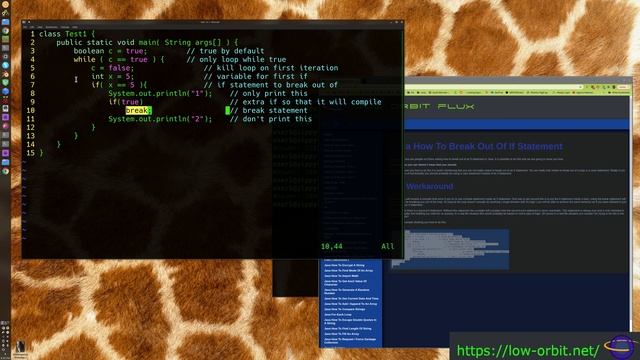Click the green shield icon in the dock

[x=5, y=83]
